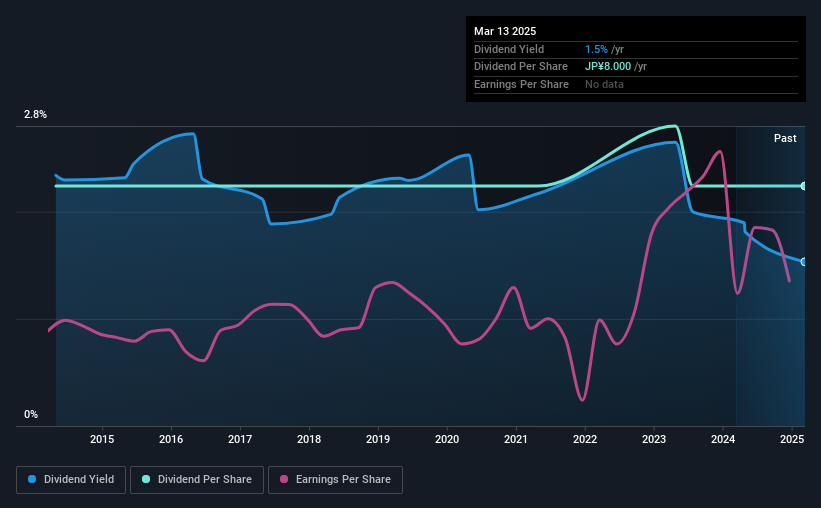Click the 1.5% dividend yield value

(x=596, y=49)
